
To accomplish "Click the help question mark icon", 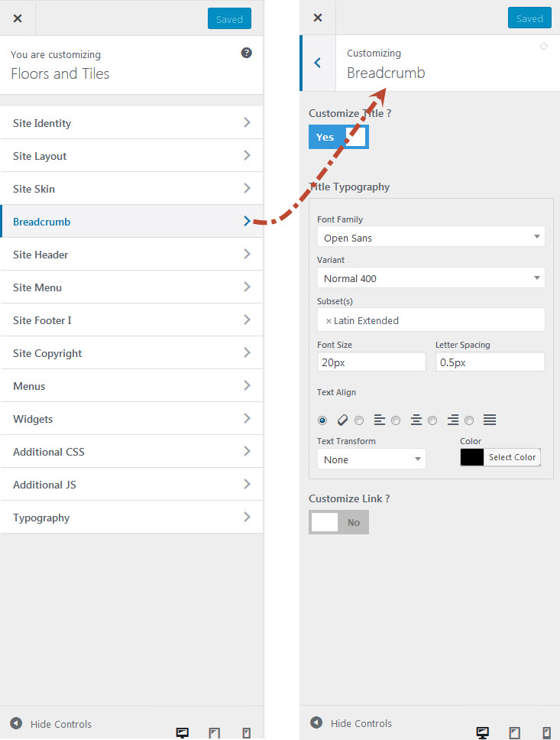I will point(247,53).
